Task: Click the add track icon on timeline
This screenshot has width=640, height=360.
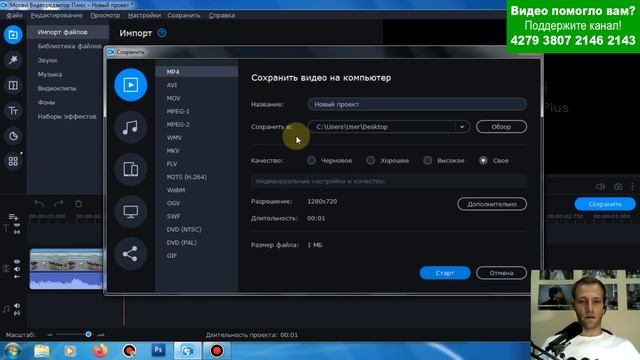Action: (x=13, y=217)
